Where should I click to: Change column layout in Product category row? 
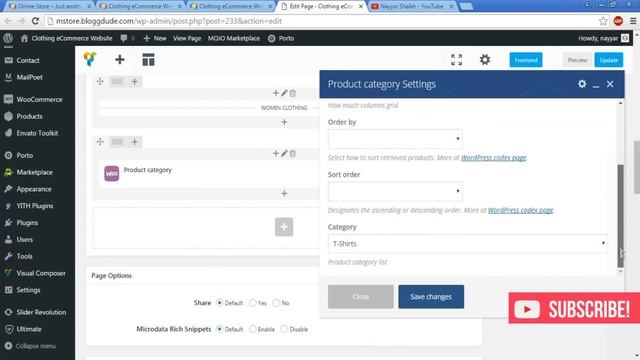click(x=117, y=142)
